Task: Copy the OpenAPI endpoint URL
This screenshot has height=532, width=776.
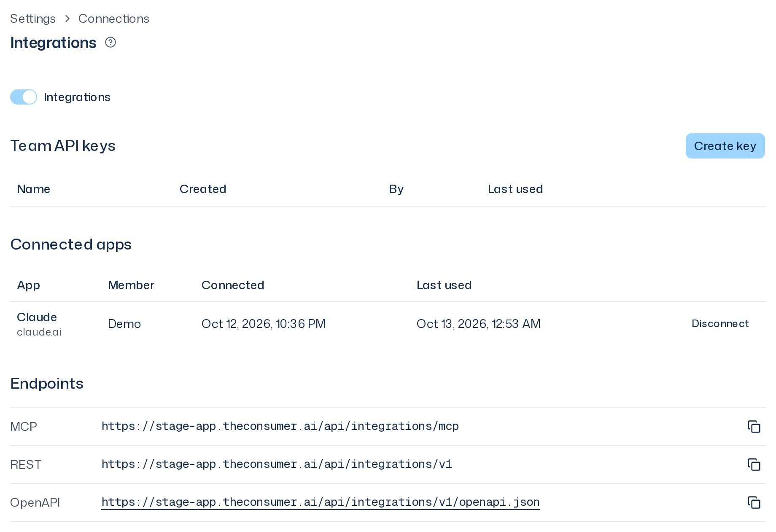Action: (x=754, y=502)
